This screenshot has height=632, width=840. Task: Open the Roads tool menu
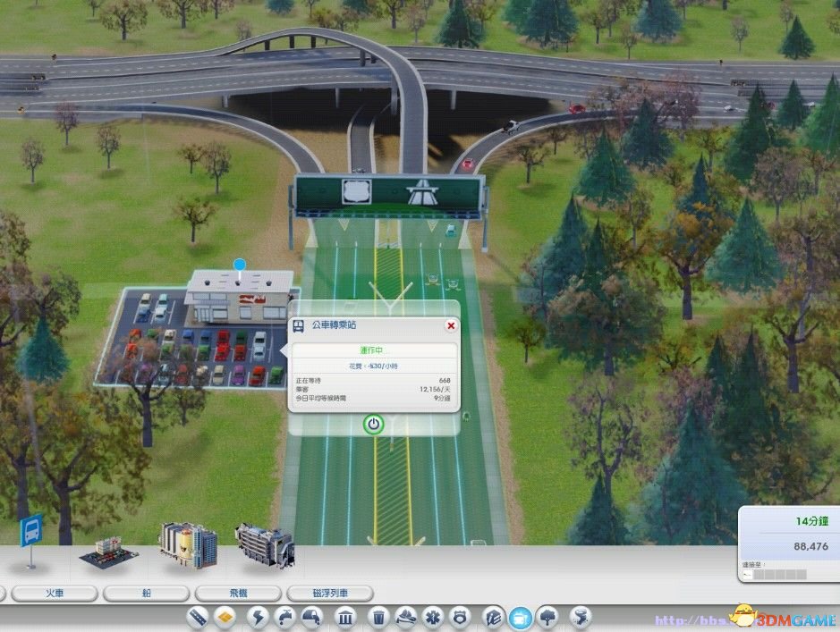pos(198,618)
